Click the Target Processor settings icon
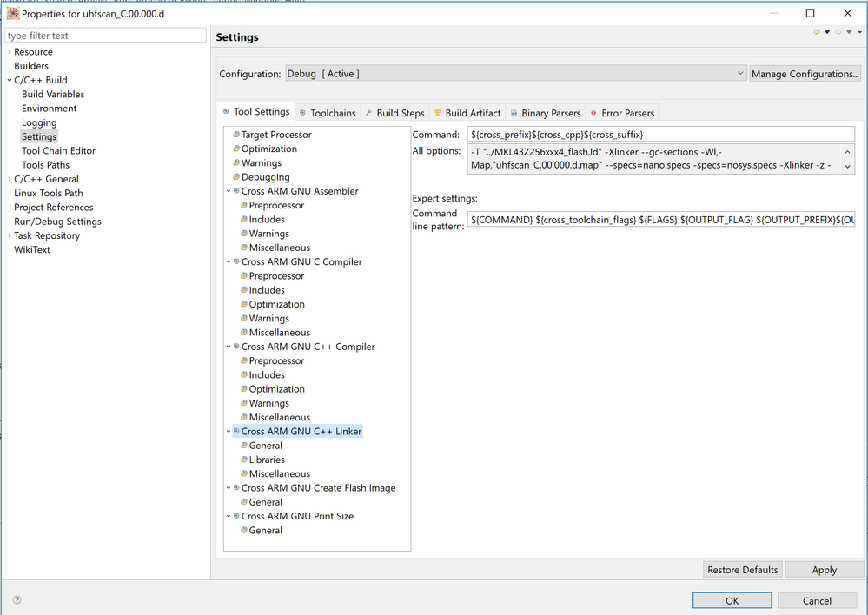 click(x=235, y=135)
